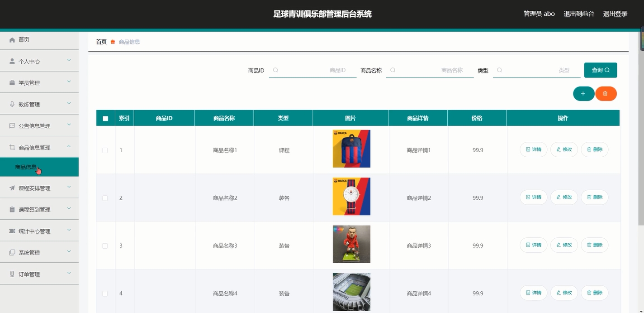Click 退出到前台 in the header
This screenshot has height=313, width=644.
coord(579,14)
